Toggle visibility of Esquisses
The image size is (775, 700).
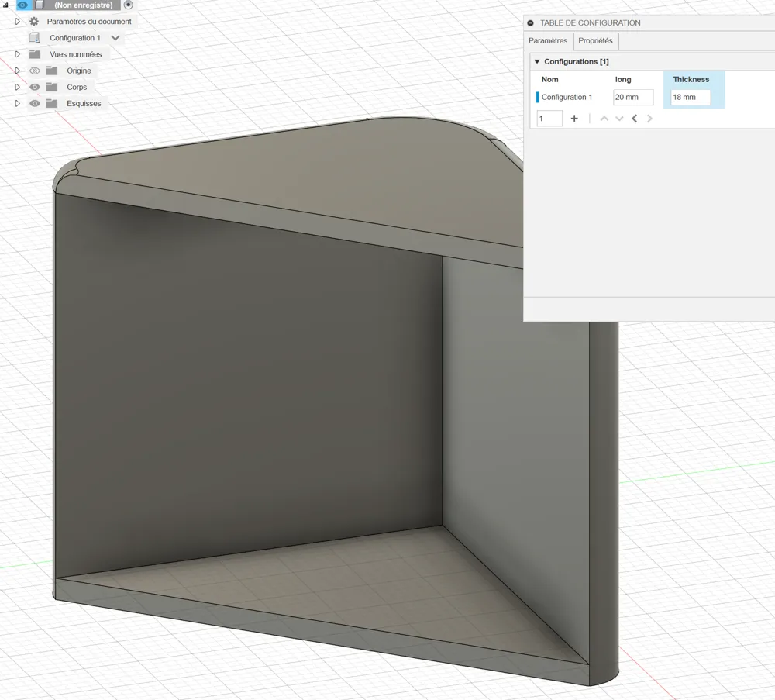pos(34,103)
